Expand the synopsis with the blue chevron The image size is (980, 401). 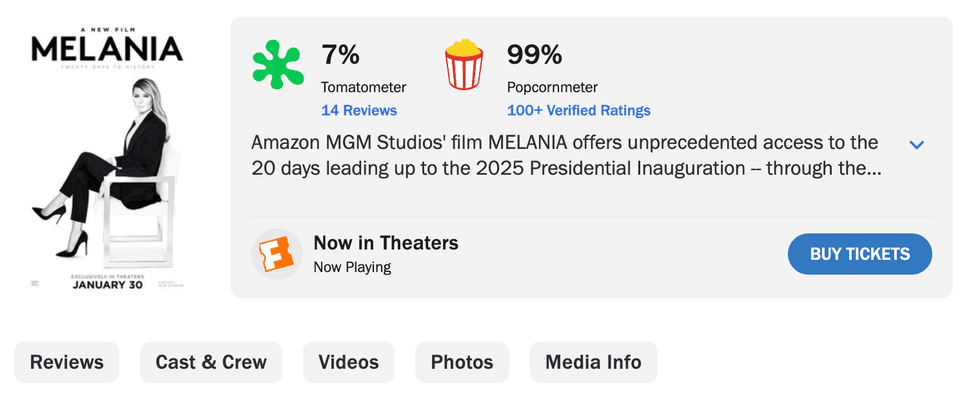(x=916, y=145)
